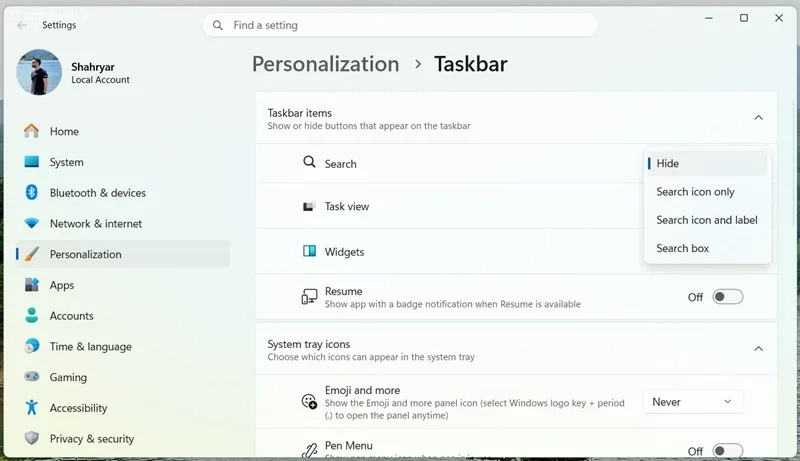Image resolution: width=800 pixels, height=461 pixels.
Task: Click the Network wifi icon
Action: click(32, 223)
